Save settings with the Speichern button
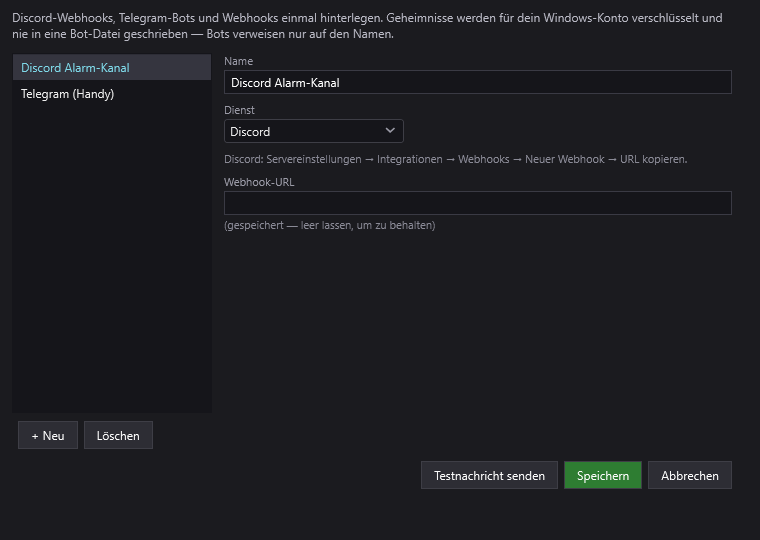Image resolution: width=760 pixels, height=540 pixels. click(x=602, y=476)
